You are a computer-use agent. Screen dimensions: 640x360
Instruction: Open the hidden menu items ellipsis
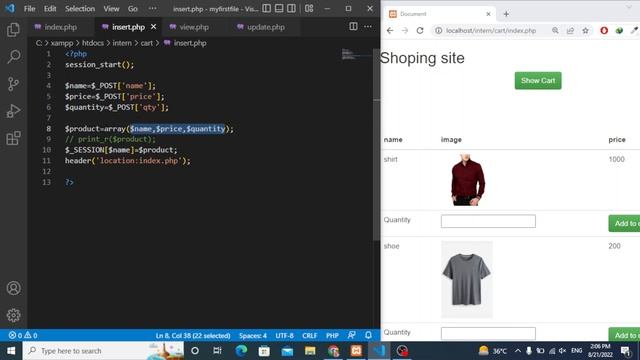click(152, 8)
